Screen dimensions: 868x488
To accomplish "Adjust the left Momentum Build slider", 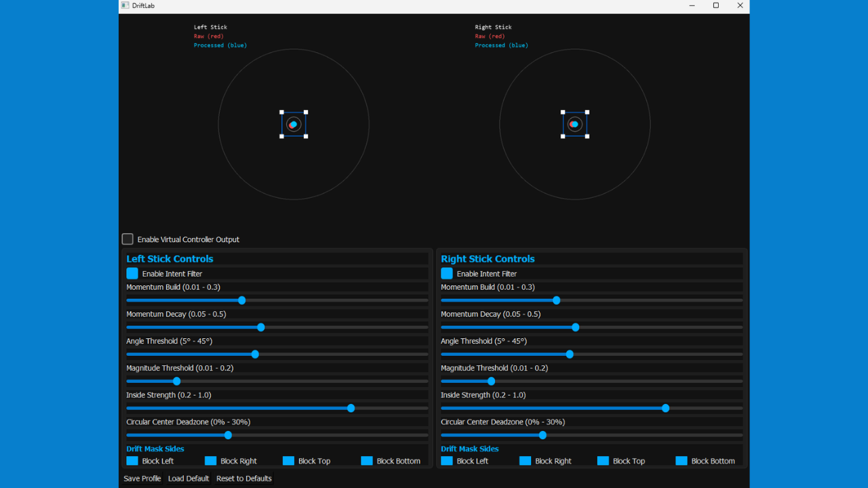I will click(x=242, y=300).
